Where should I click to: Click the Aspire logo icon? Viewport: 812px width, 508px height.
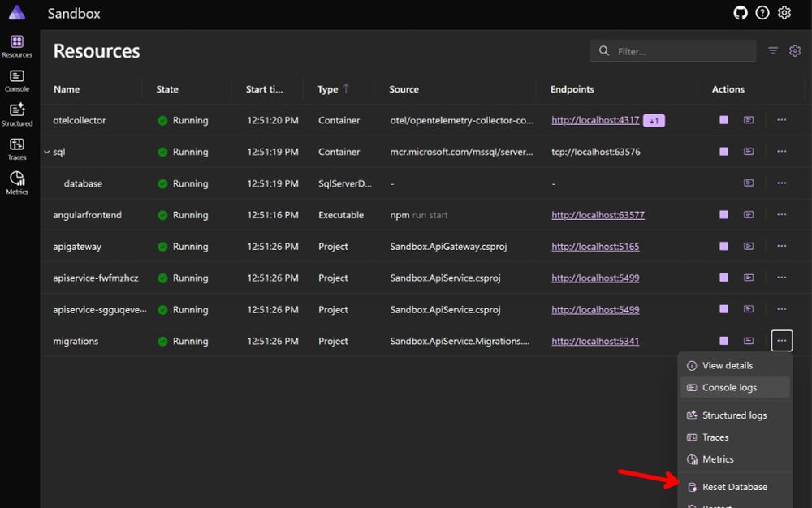(17, 12)
